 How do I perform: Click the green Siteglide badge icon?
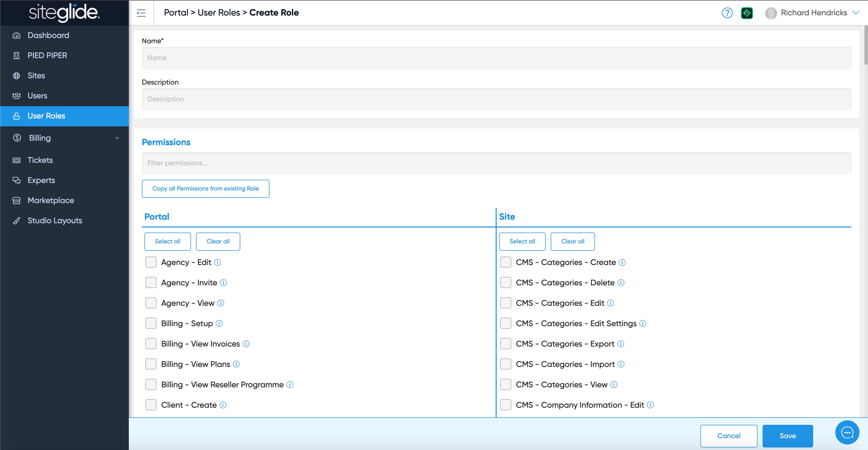[x=747, y=13]
